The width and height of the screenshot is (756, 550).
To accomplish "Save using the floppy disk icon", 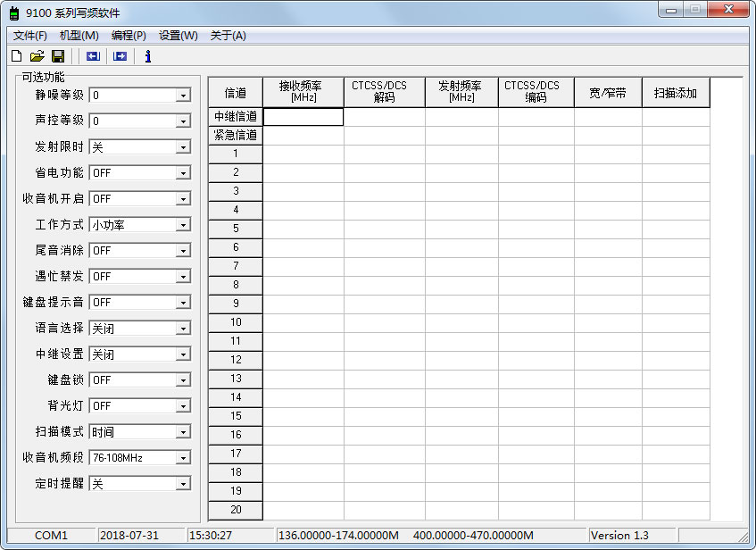I will pyautogui.click(x=58, y=56).
